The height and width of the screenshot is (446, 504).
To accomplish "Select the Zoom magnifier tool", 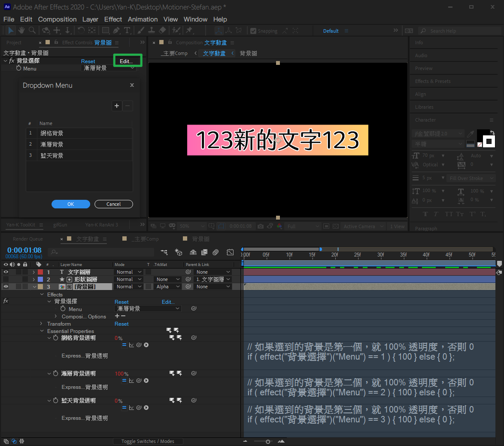I will pos(32,31).
